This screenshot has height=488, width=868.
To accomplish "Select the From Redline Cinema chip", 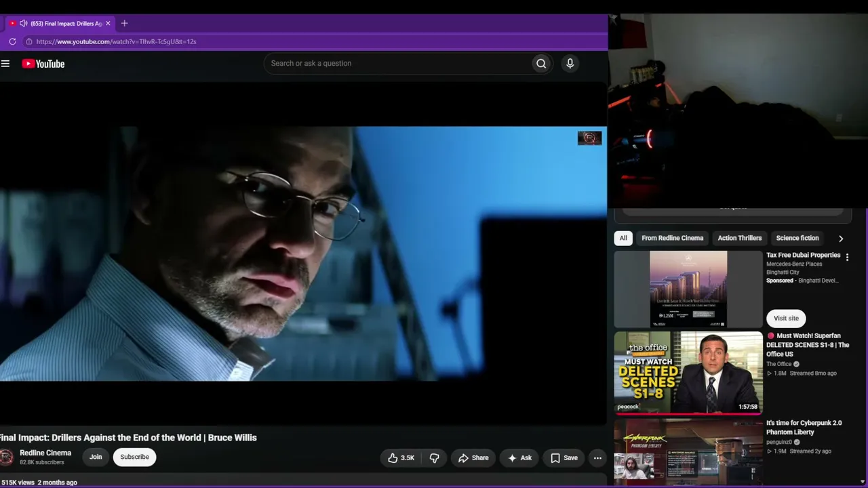I will (x=673, y=238).
